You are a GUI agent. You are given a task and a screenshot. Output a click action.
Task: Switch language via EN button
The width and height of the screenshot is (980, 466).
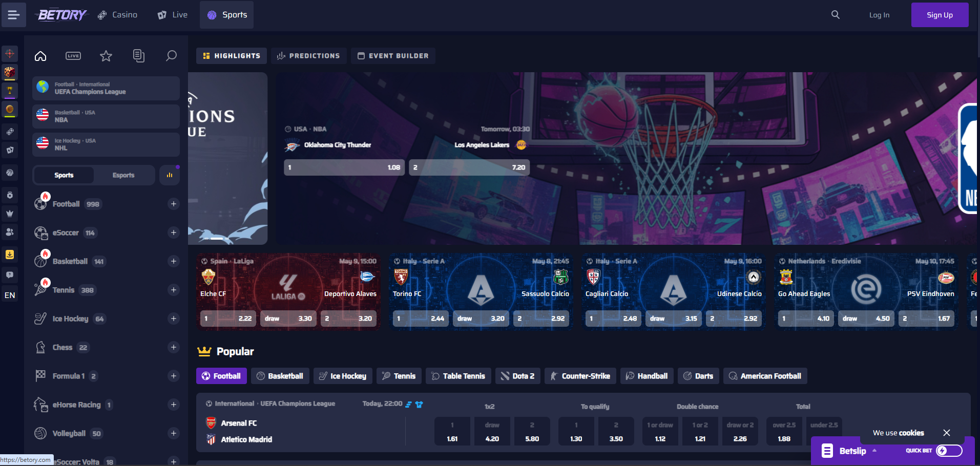point(10,295)
